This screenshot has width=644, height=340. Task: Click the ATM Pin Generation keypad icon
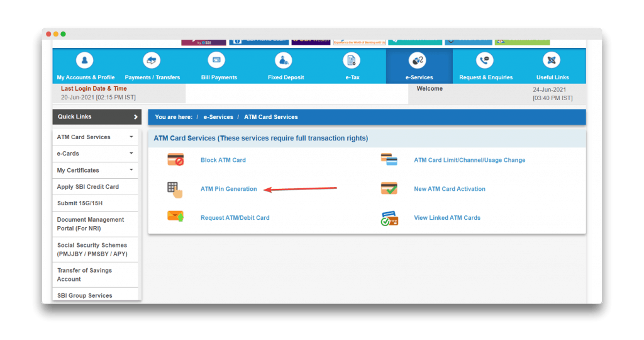[x=175, y=190]
